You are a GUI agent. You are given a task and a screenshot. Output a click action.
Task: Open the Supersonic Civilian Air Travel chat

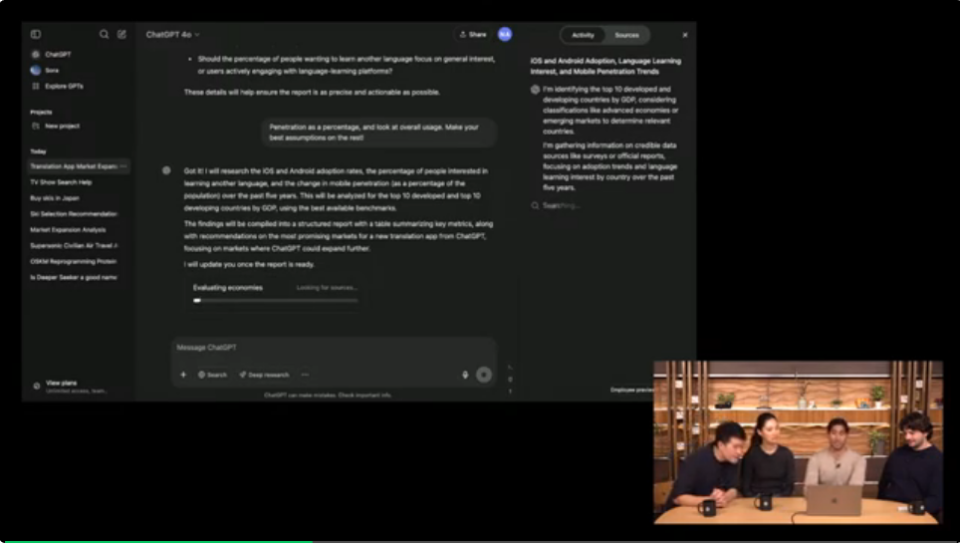click(x=73, y=246)
